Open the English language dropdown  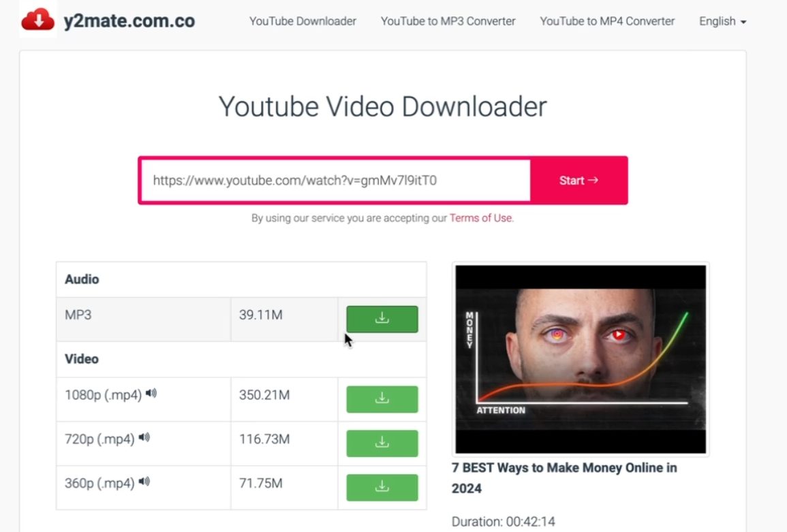[x=722, y=21]
